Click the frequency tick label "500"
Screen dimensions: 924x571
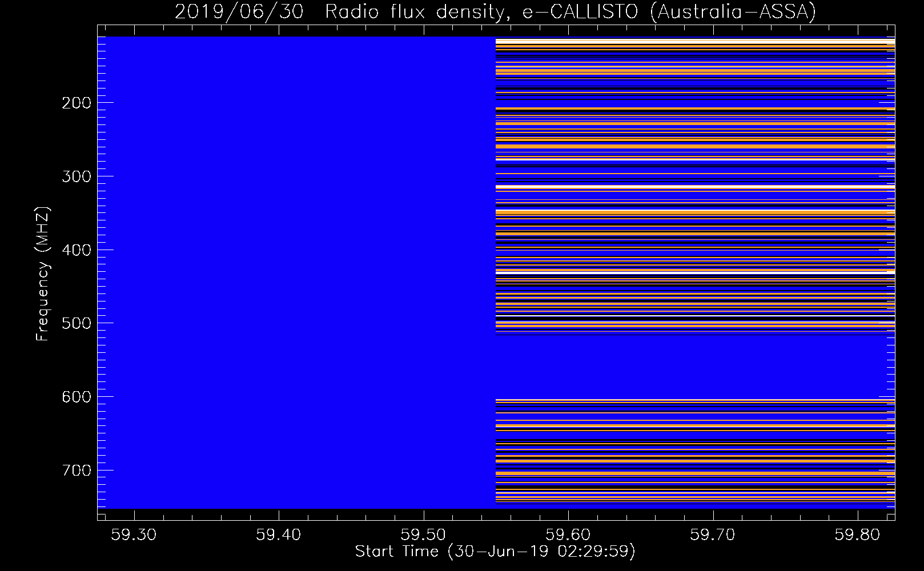(77, 323)
